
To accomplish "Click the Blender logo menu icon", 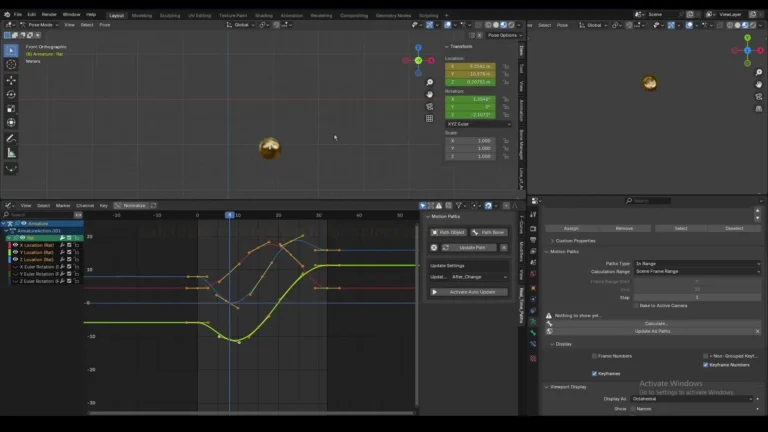I will click(x=7, y=15).
